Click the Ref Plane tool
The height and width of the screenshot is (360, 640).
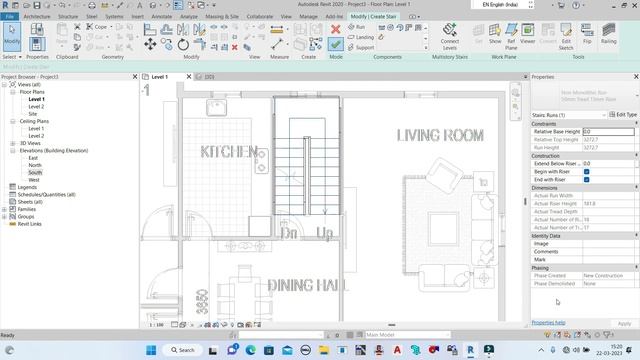pos(511,36)
